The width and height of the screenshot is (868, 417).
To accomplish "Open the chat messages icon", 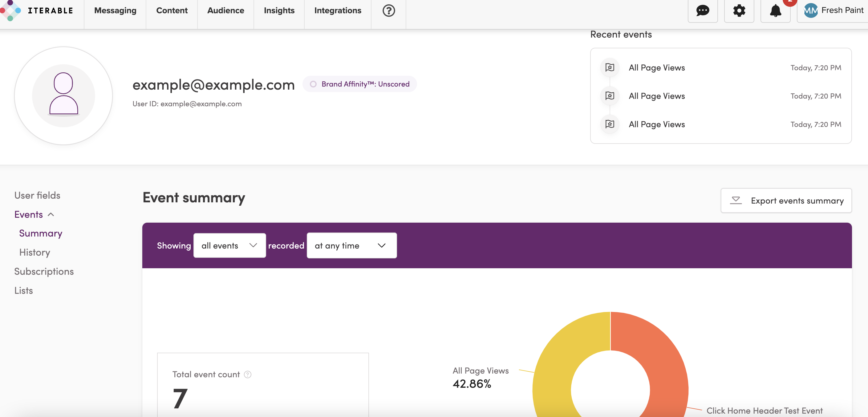I will (x=703, y=11).
